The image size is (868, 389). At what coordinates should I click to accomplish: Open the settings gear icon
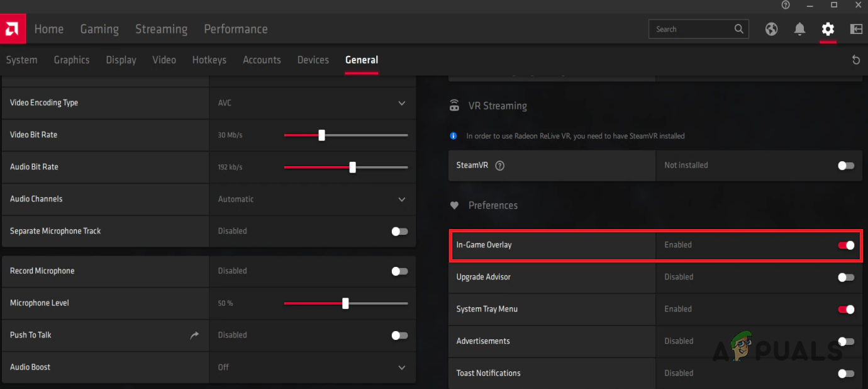[x=828, y=29]
